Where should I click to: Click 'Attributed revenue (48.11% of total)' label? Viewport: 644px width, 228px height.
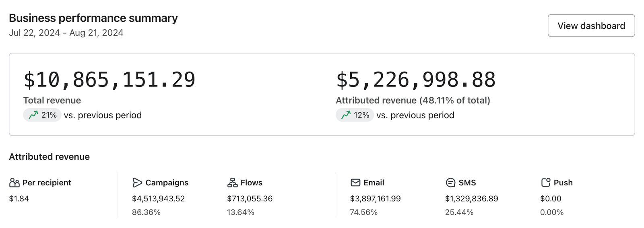[x=413, y=101]
